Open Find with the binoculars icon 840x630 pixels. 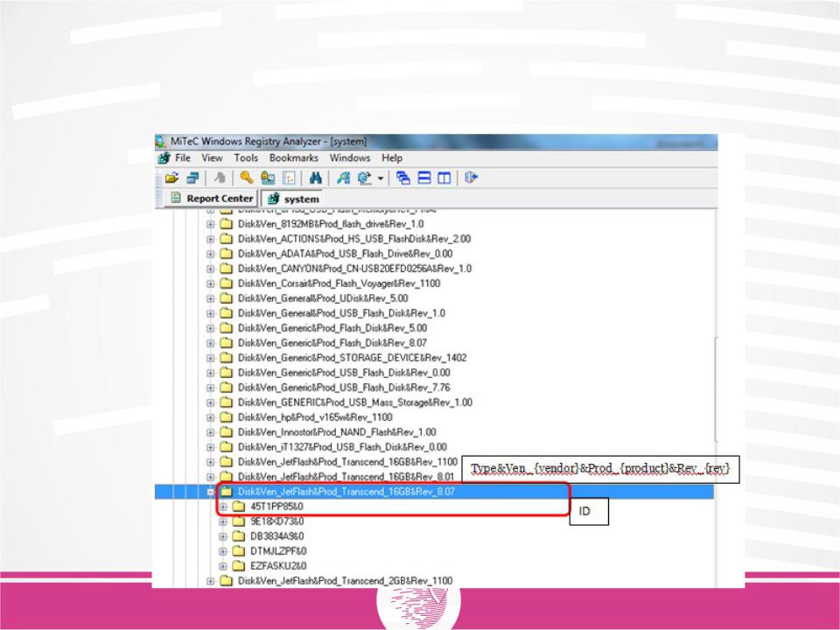point(316,178)
